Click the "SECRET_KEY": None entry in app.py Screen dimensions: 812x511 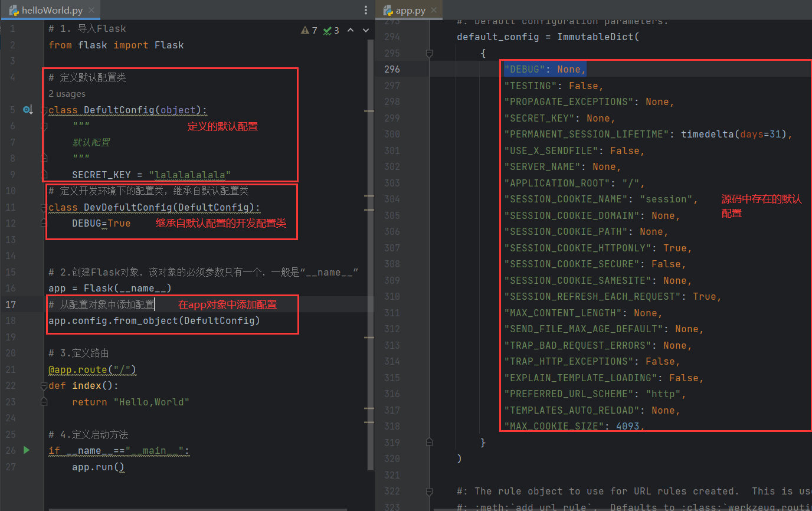click(x=560, y=118)
